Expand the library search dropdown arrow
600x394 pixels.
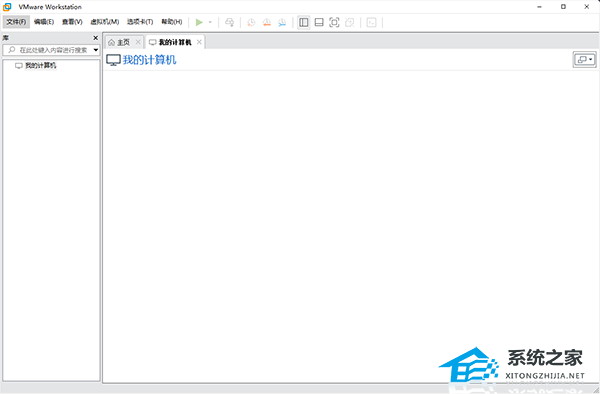[x=96, y=50]
